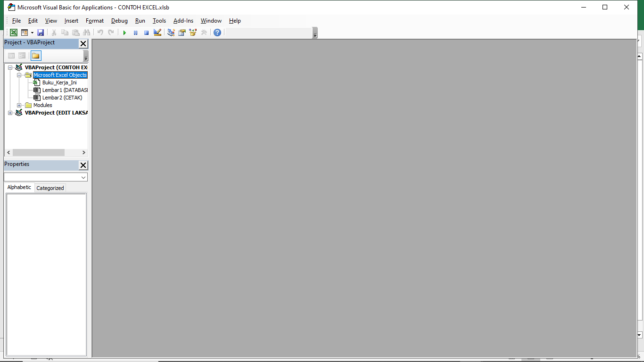Open Find with the binoculars icon
644x362 pixels.
86,33
